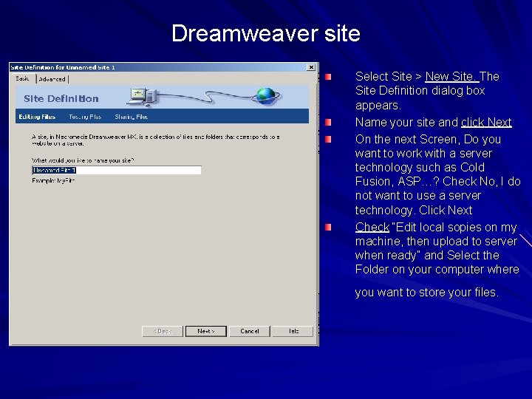Click the underlined 'Check' text
Viewport: 532px width, 399px height.
click(372, 227)
